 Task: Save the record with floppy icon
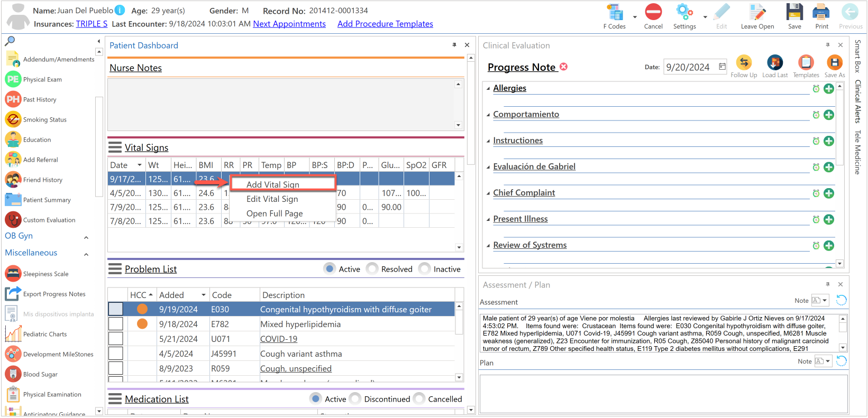click(794, 12)
